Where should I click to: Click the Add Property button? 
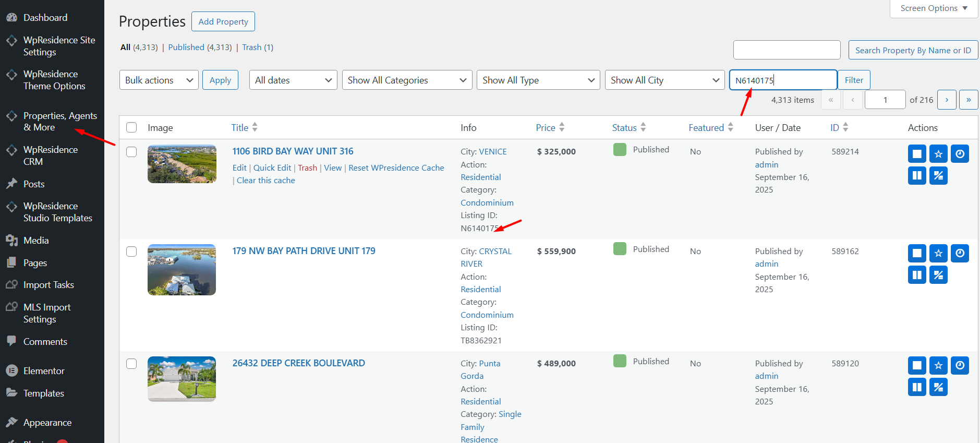coord(223,21)
